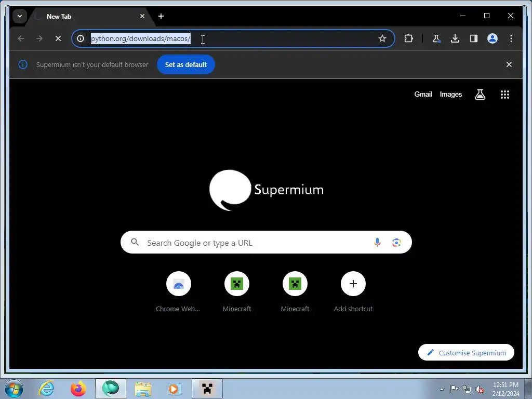This screenshot has width=532, height=399.
Task: Open muted volume tray icon
Action: (480, 389)
